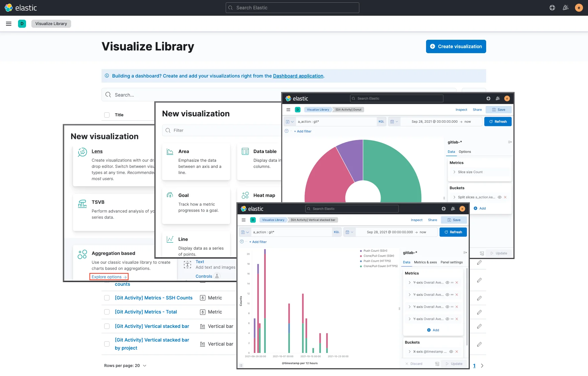The image size is (588, 376).
Task: Click the Create visualization button
Action: pos(456,46)
